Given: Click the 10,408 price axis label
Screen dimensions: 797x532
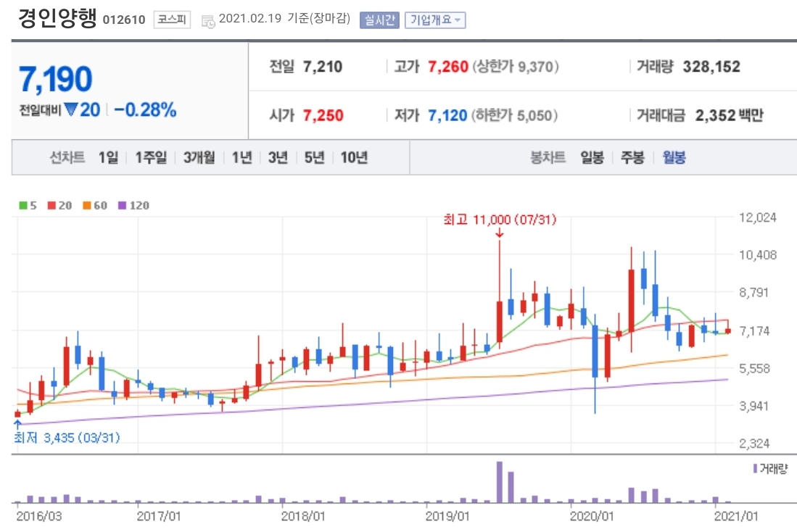Looking at the screenshot, I should (757, 255).
